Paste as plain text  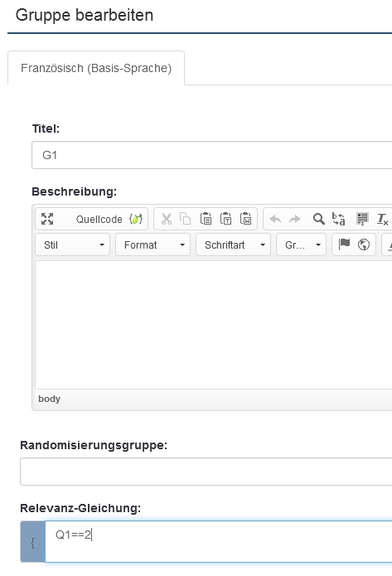coord(225,219)
